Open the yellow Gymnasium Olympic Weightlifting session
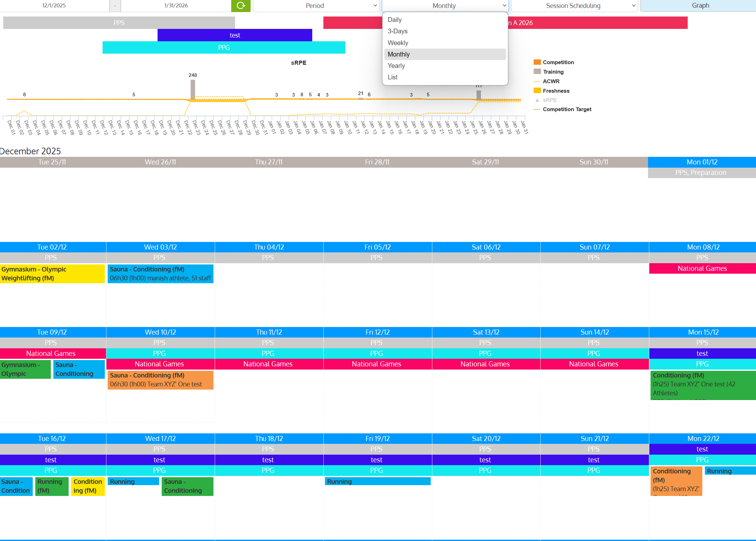The image size is (756, 541). [x=52, y=273]
